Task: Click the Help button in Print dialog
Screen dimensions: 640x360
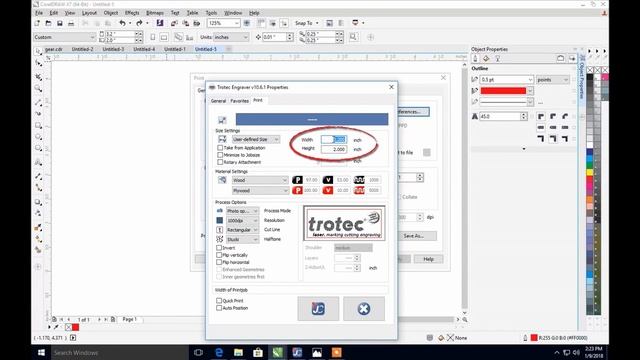Action: (x=428, y=259)
